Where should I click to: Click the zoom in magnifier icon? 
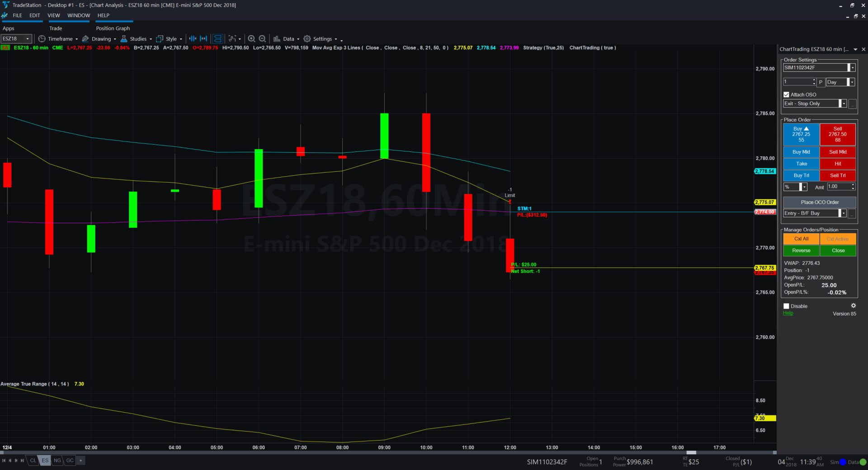(251, 39)
